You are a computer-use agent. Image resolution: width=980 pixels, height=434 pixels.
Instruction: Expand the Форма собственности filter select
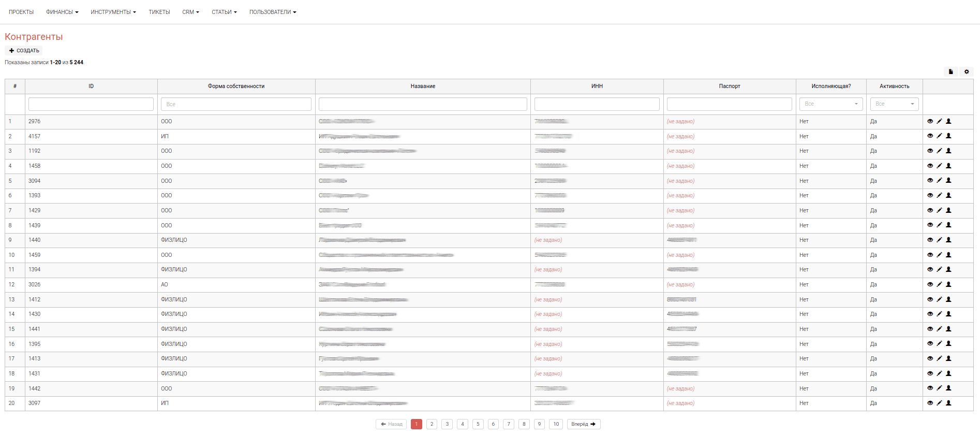[x=236, y=104]
